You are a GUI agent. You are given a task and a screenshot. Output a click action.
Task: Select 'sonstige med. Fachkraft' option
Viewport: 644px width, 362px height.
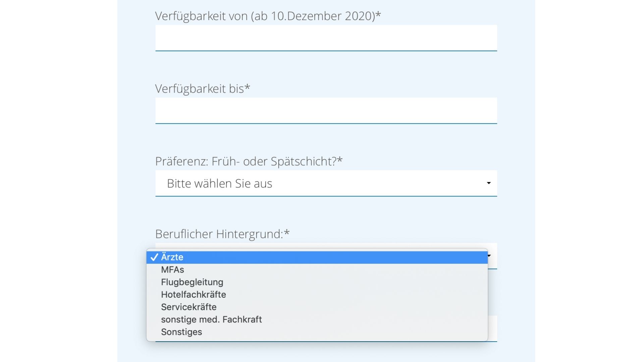coord(211,319)
